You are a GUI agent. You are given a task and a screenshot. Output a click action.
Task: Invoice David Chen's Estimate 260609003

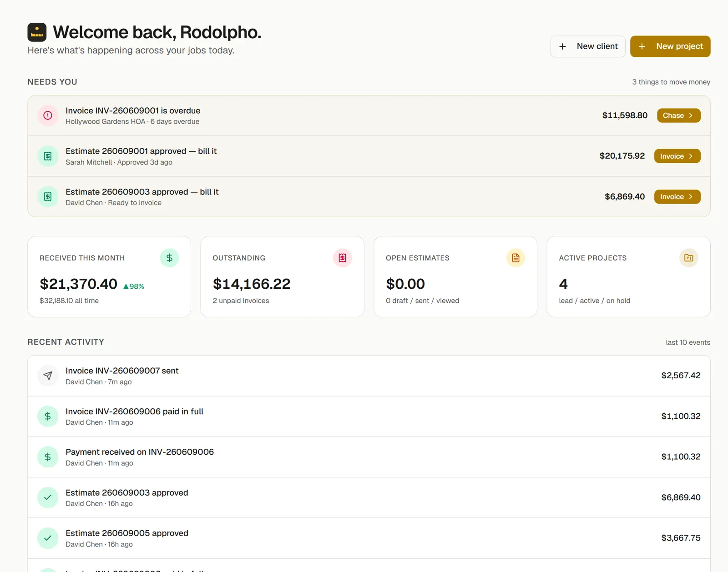tap(677, 197)
